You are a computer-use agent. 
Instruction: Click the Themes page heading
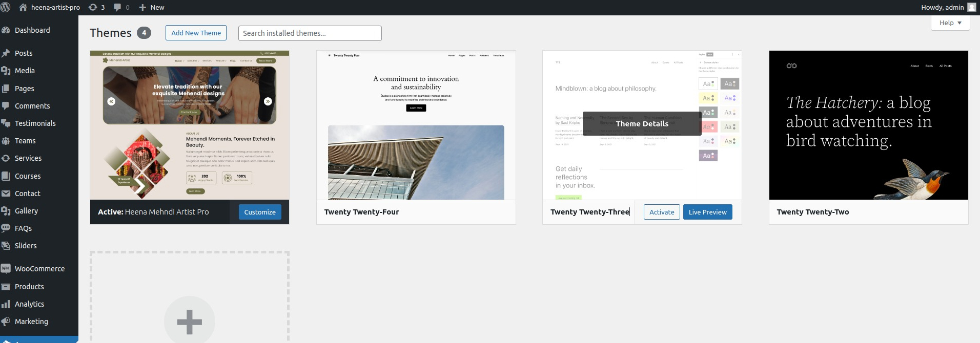coord(111,33)
